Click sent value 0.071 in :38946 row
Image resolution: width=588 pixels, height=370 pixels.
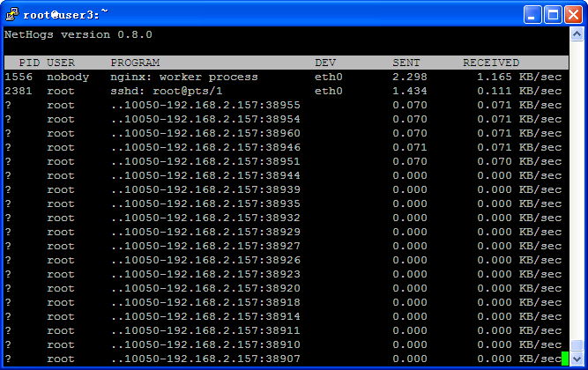tap(410, 147)
